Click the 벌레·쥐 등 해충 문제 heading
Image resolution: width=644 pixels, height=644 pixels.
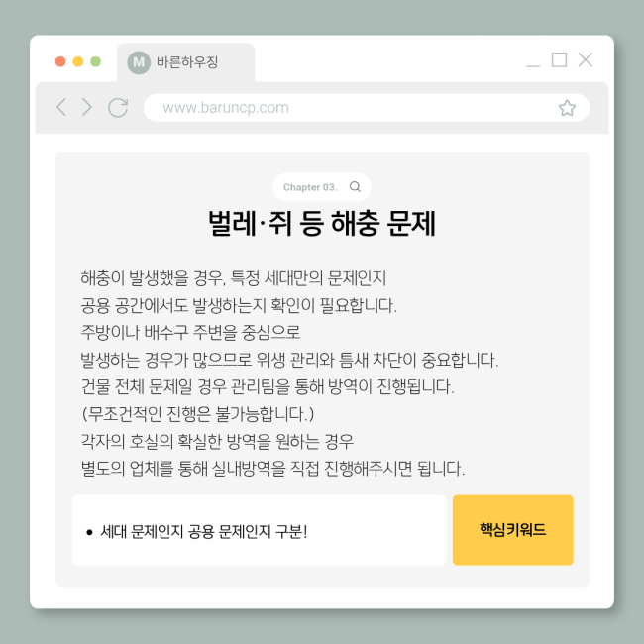pos(322,224)
